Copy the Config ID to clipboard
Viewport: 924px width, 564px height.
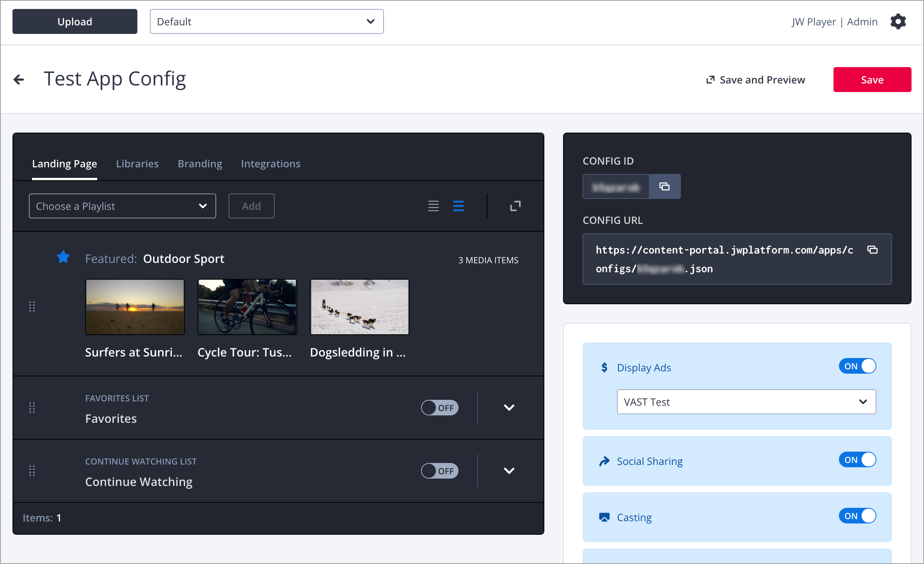665,186
